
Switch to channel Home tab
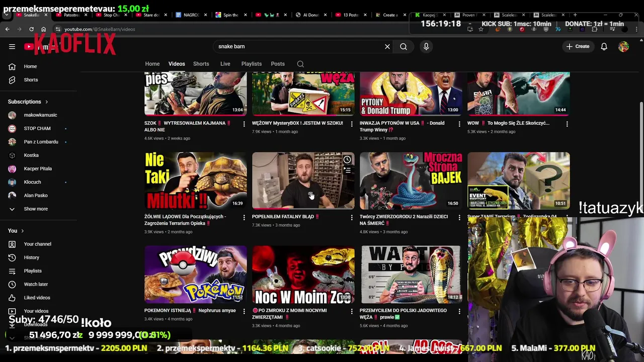[x=152, y=64]
